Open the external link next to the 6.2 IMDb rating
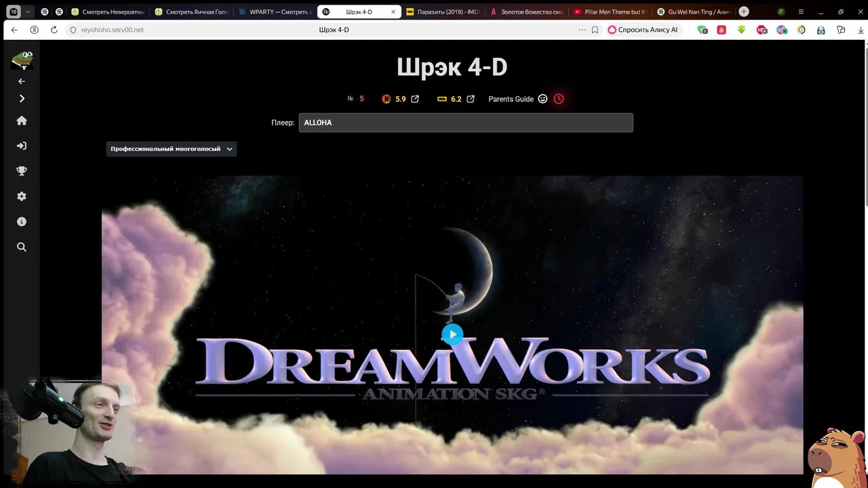868x488 pixels. tap(471, 99)
